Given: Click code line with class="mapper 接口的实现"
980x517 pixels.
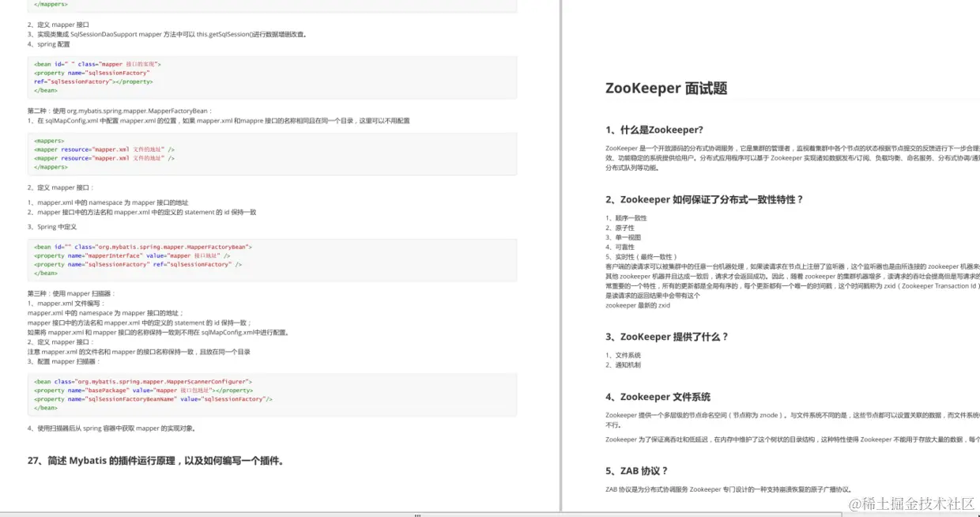Looking at the screenshot, I should click(97, 64).
